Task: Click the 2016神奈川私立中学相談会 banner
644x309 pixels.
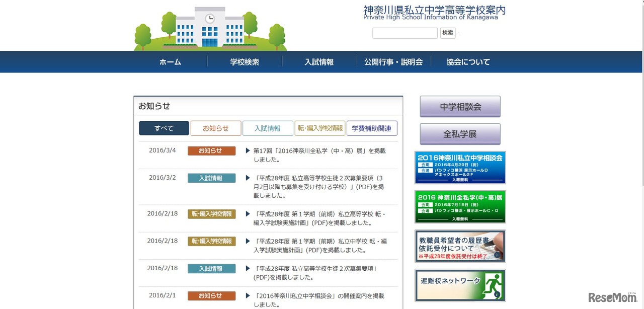Action: coord(459,166)
